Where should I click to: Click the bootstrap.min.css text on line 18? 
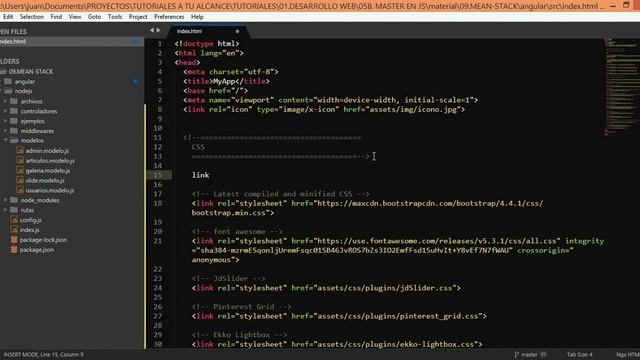[229, 213]
